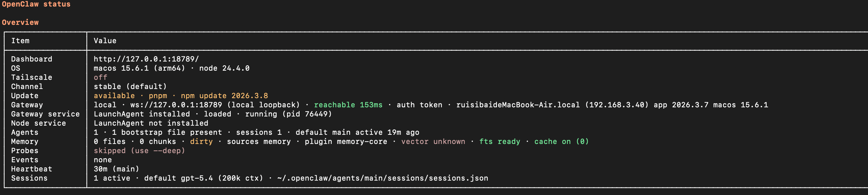Click the Tailscale "off" value
Viewport: 868px width, 195px height.
click(100, 77)
